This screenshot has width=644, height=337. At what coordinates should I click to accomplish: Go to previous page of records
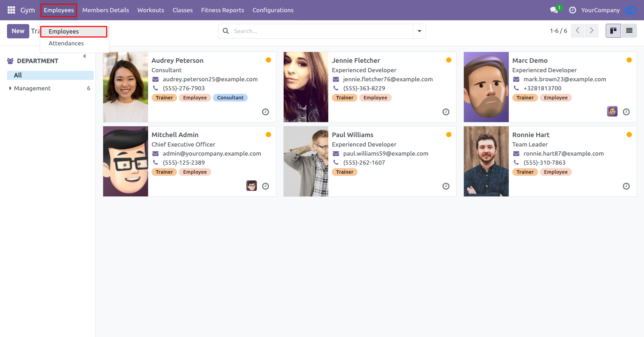pyautogui.click(x=578, y=31)
